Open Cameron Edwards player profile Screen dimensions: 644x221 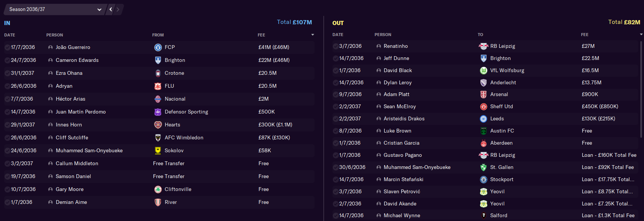pos(77,60)
